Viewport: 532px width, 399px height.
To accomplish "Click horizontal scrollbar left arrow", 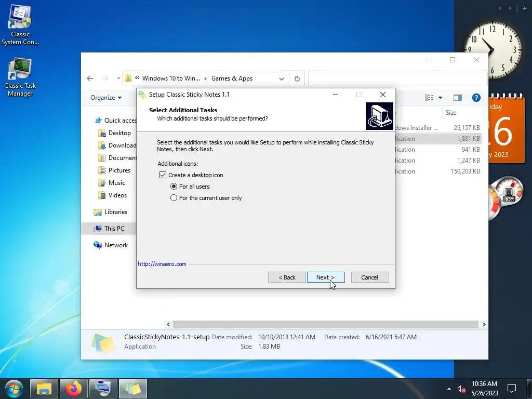I will tap(168, 324).
